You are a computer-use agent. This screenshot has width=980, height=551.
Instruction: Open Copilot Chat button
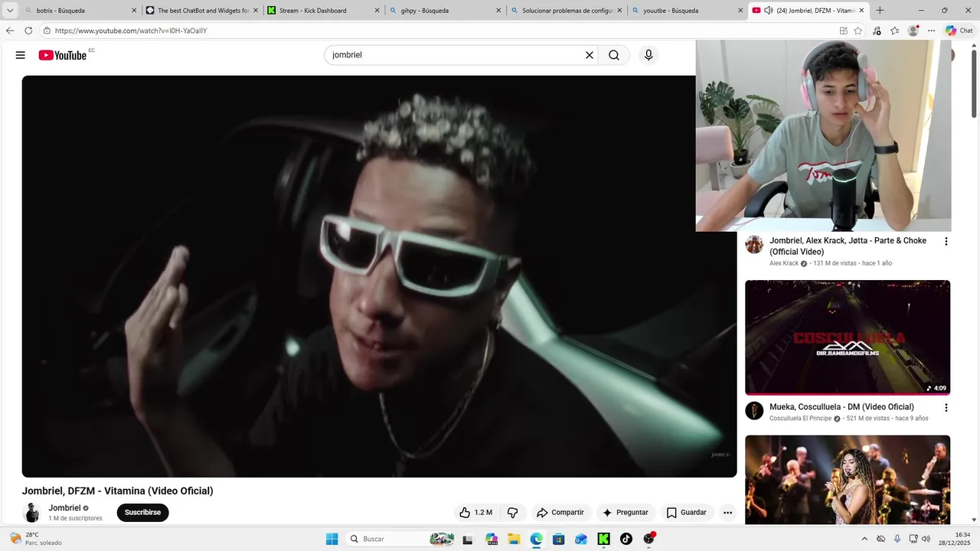tap(960, 31)
